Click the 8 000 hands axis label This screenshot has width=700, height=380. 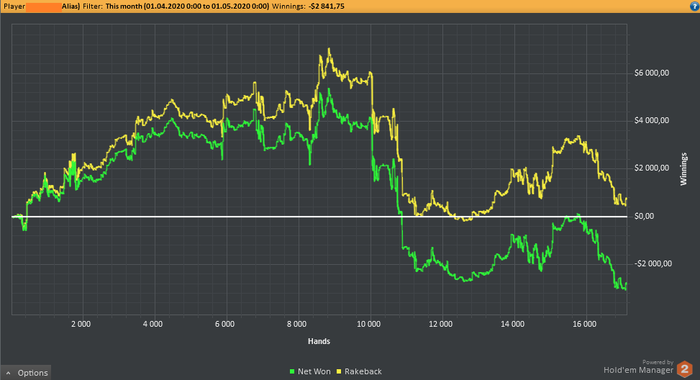[x=297, y=324]
